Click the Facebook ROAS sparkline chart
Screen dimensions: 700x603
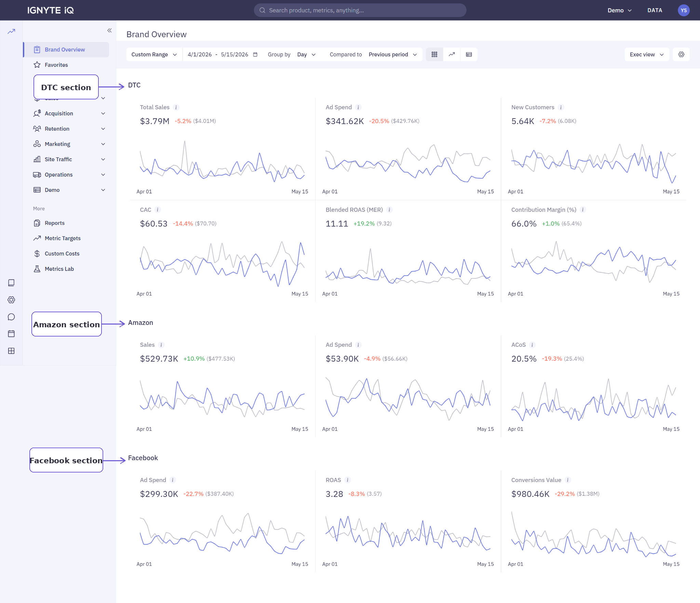pos(408,533)
